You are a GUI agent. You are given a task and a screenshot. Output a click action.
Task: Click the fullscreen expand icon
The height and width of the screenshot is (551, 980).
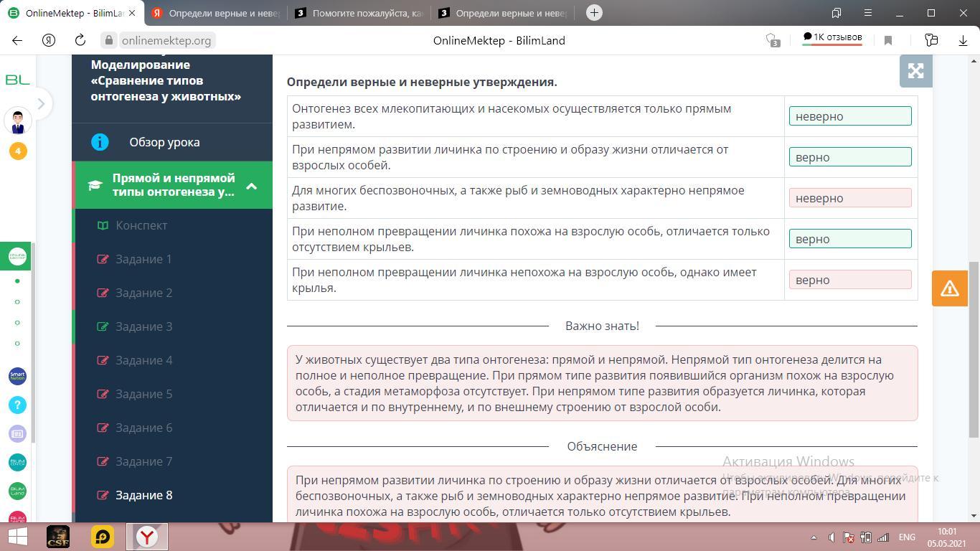pyautogui.click(x=915, y=70)
